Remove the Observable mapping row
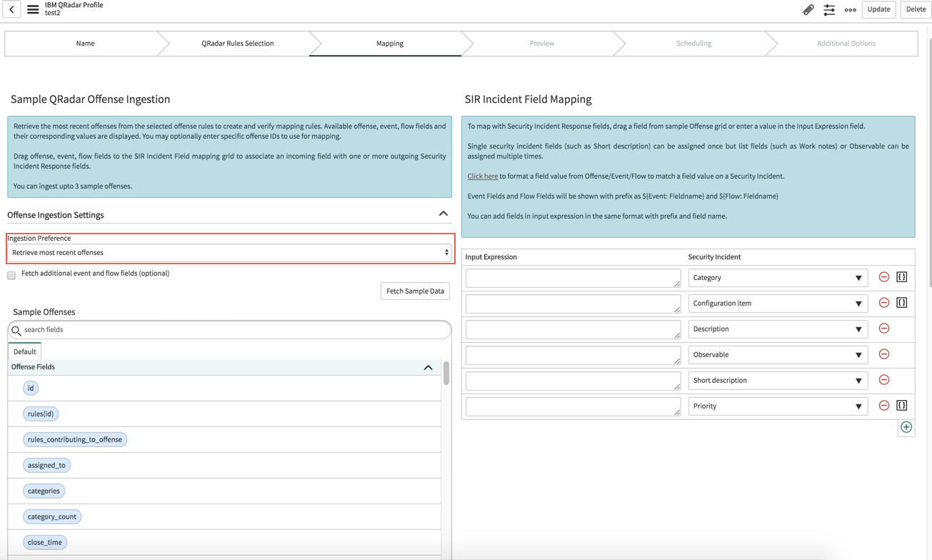The height and width of the screenshot is (560, 932). click(x=884, y=354)
